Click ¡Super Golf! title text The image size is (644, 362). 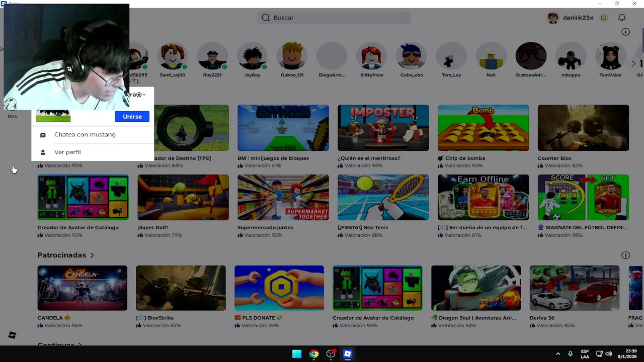pos(152,228)
